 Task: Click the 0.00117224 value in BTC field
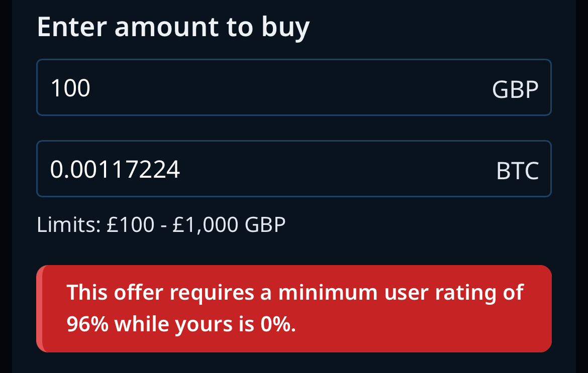115,170
